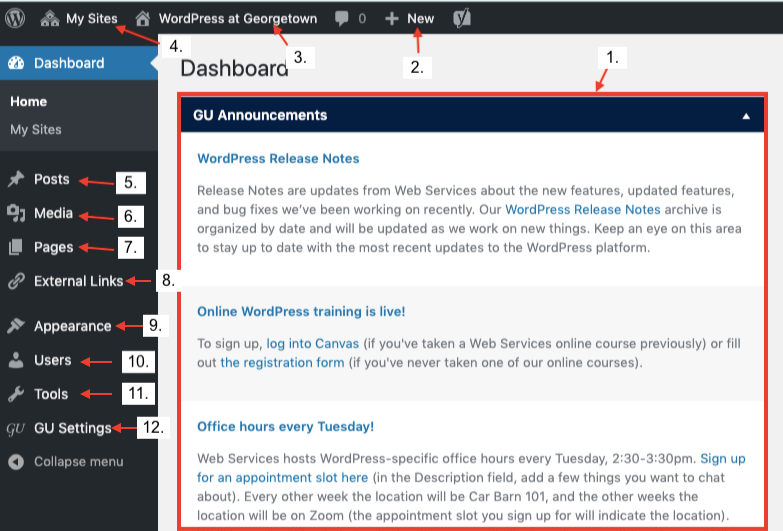Open the Media menu

pos(53,213)
